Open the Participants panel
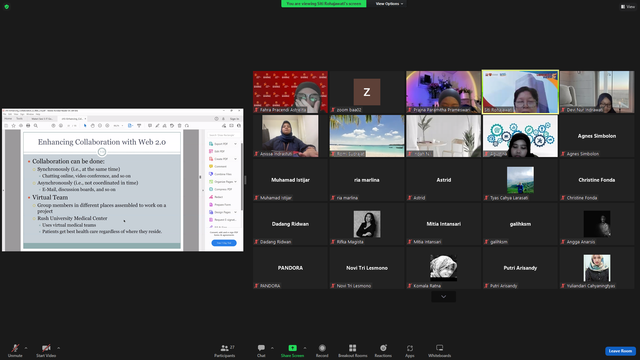The width and height of the screenshot is (640, 360). (x=225, y=350)
